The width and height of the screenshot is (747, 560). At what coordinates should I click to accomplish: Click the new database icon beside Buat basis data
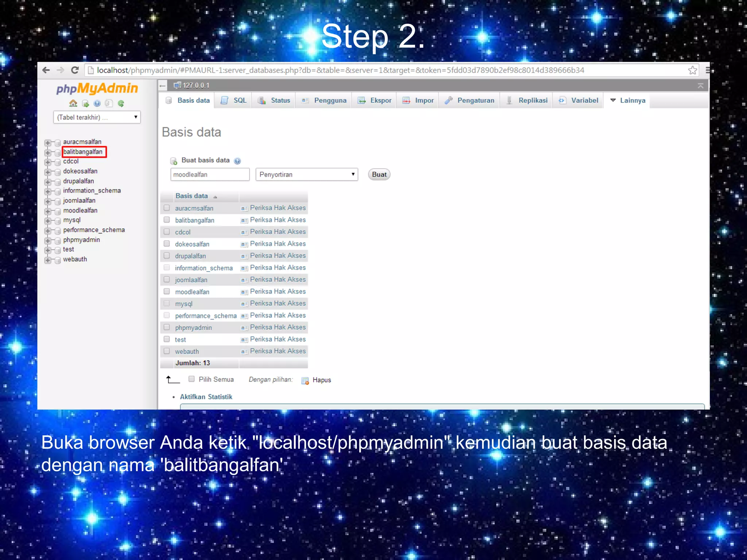(x=174, y=161)
